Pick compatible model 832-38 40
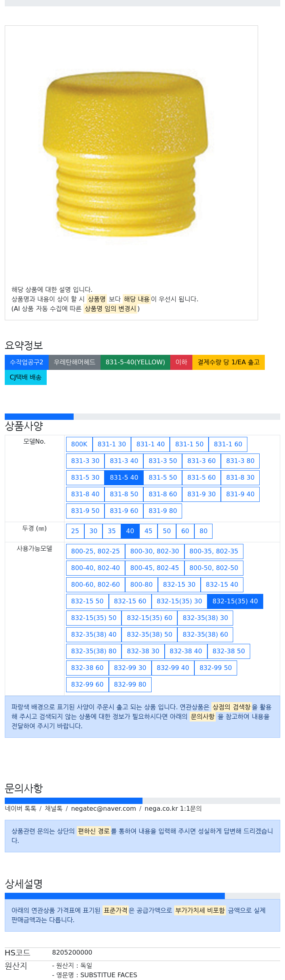 [x=186, y=651]
